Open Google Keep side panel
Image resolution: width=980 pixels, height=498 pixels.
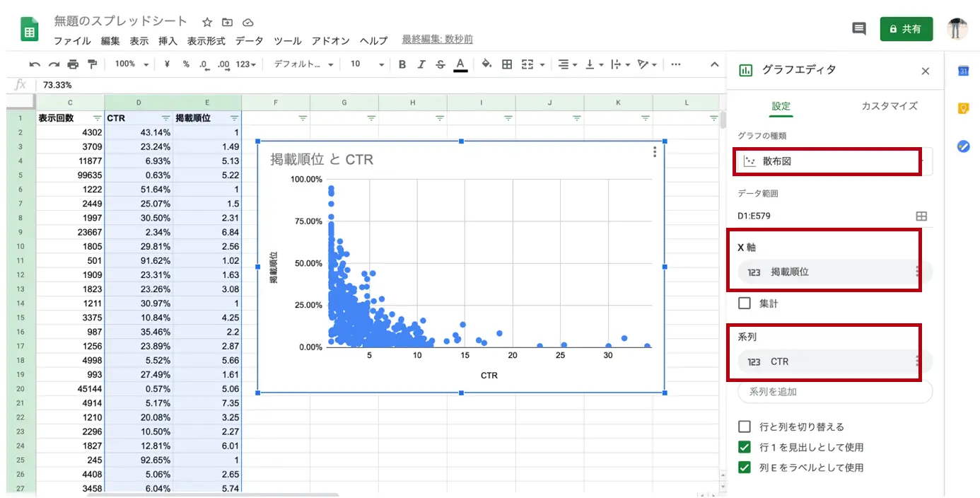click(x=963, y=108)
